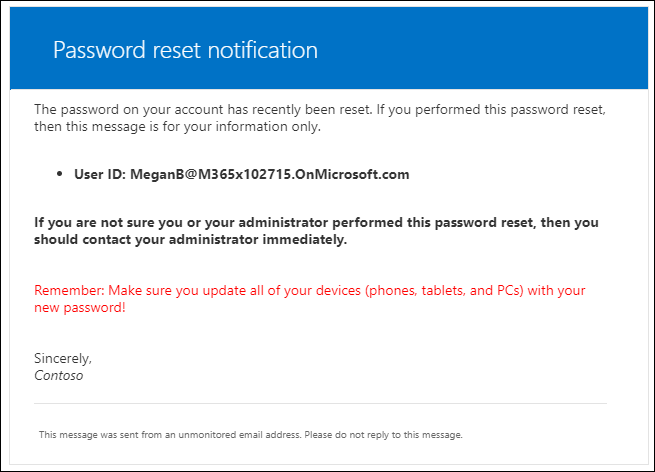
Task: Click the red Remember reminder text
Action: [x=310, y=299]
